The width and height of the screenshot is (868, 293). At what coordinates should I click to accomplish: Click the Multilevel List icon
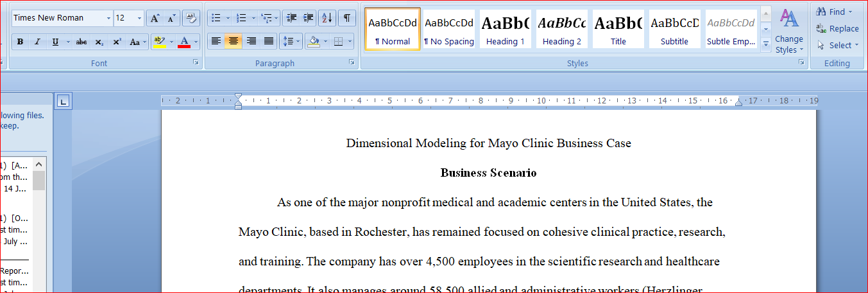coord(267,18)
